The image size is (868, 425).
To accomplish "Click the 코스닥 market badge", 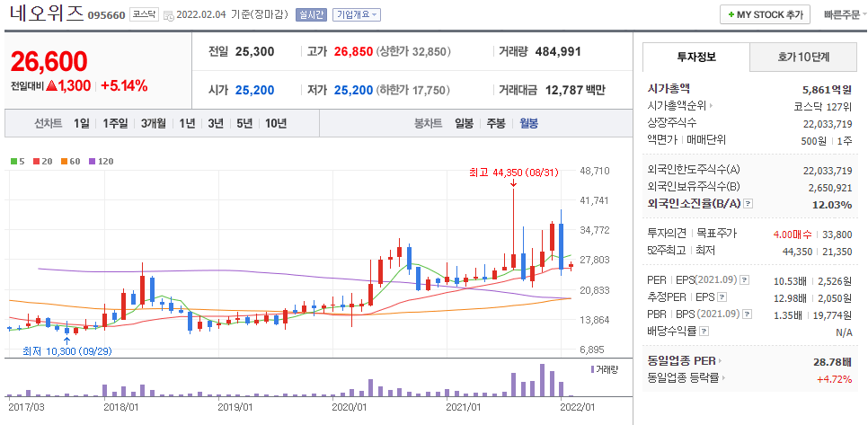I will 145,15.
